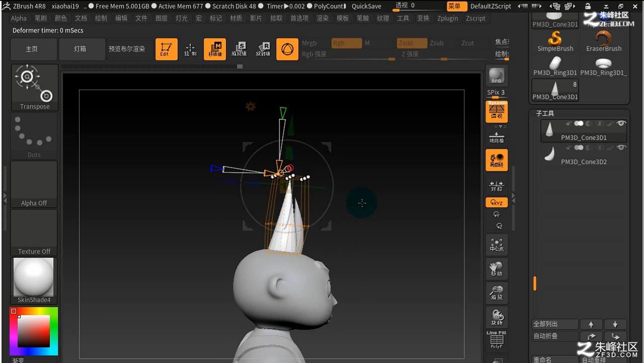
Task: Toggle the Zcut mode
Action: pyautogui.click(x=468, y=43)
